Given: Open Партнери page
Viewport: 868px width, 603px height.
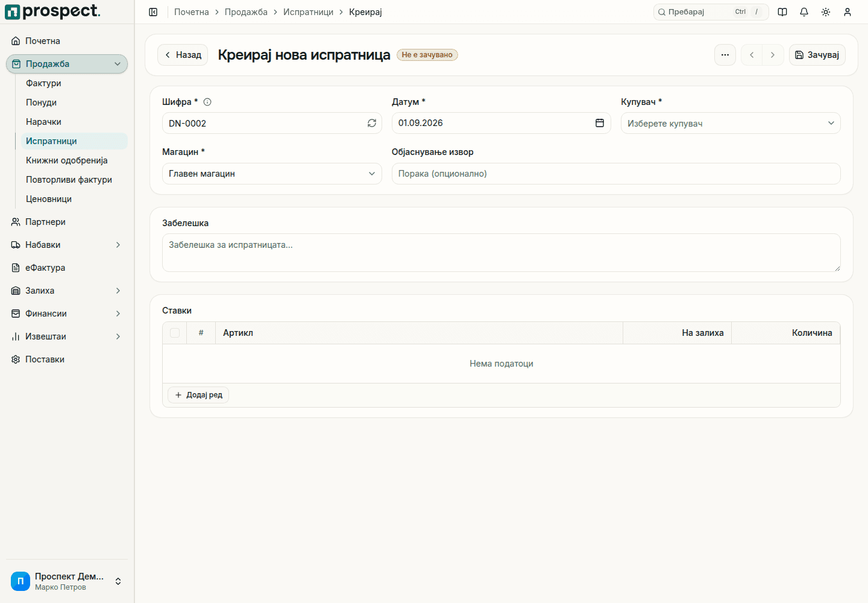Looking at the screenshot, I should (x=67, y=222).
